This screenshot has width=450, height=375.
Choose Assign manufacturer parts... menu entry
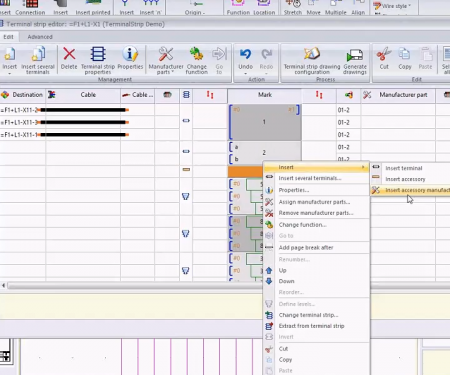click(314, 202)
